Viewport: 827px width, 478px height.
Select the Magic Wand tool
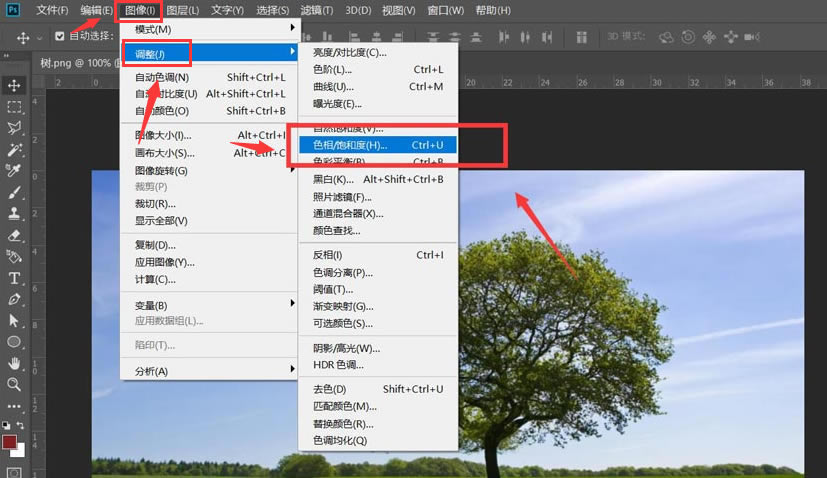point(14,150)
